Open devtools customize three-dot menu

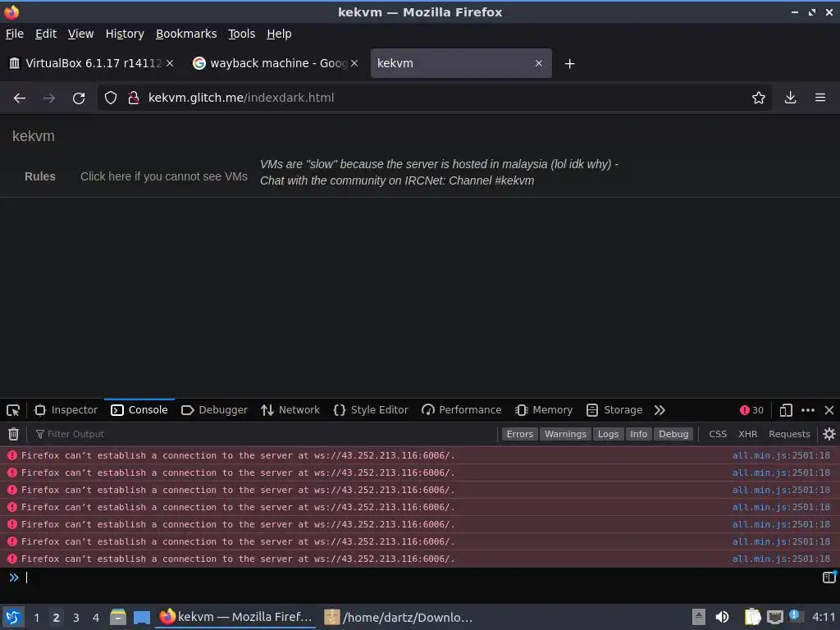pos(808,410)
